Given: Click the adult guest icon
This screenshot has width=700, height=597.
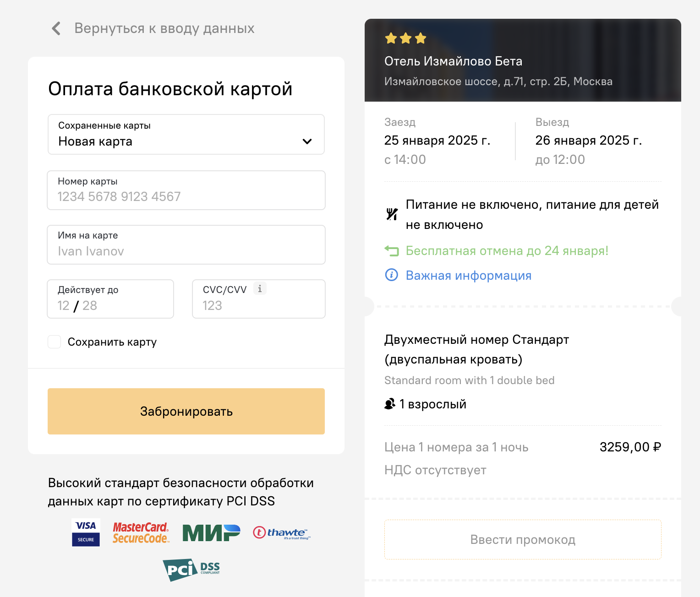Looking at the screenshot, I should click(390, 404).
